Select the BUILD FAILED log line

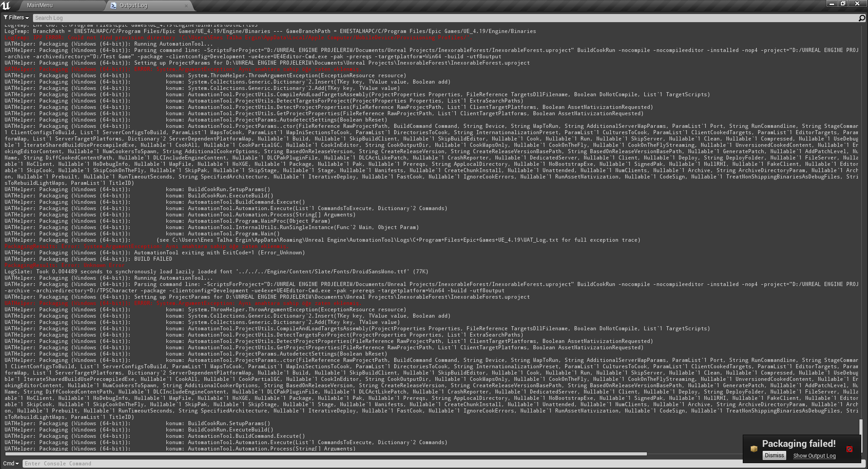(x=89, y=259)
